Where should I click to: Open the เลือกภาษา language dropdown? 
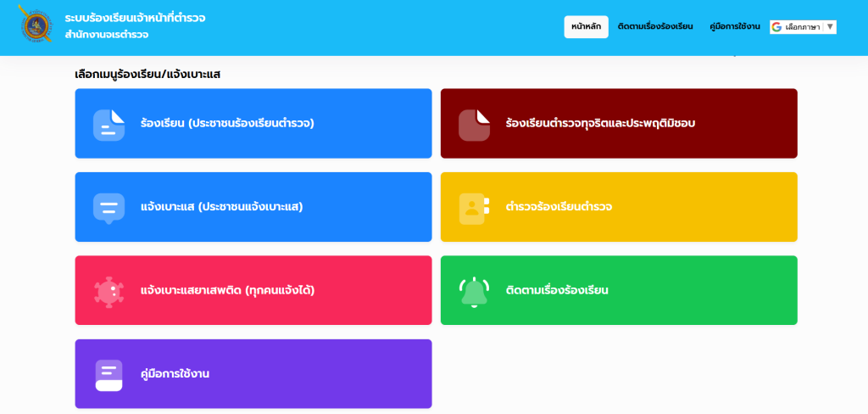click(802, 27)
